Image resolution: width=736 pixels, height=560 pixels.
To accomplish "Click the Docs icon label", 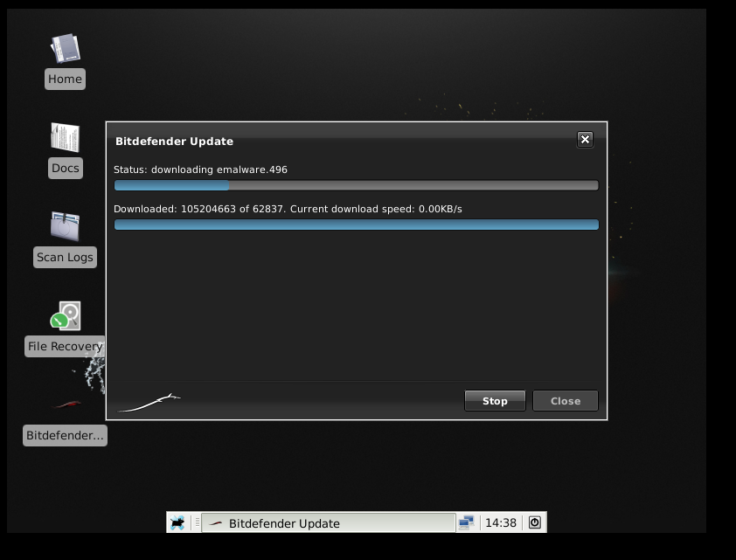I will pos(66,168).
